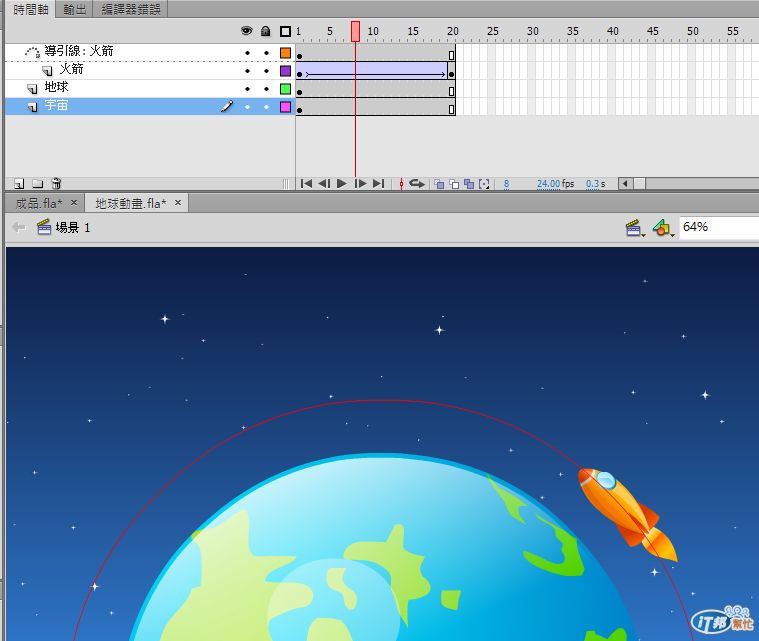
Task: Delete the selected layer with trash icon
Action: click(56, 183)
